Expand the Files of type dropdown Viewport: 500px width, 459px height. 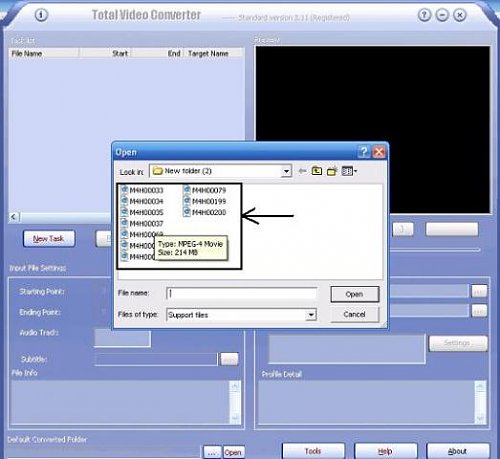click(x=311, y=315)
